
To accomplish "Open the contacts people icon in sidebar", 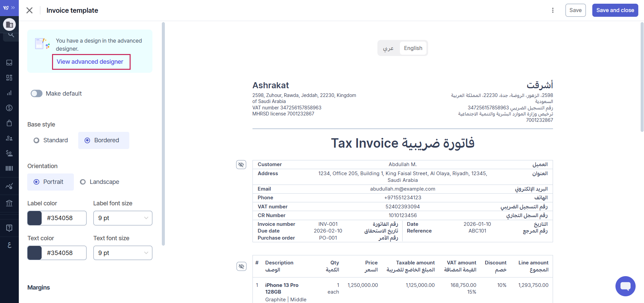I will click(9, 138).
